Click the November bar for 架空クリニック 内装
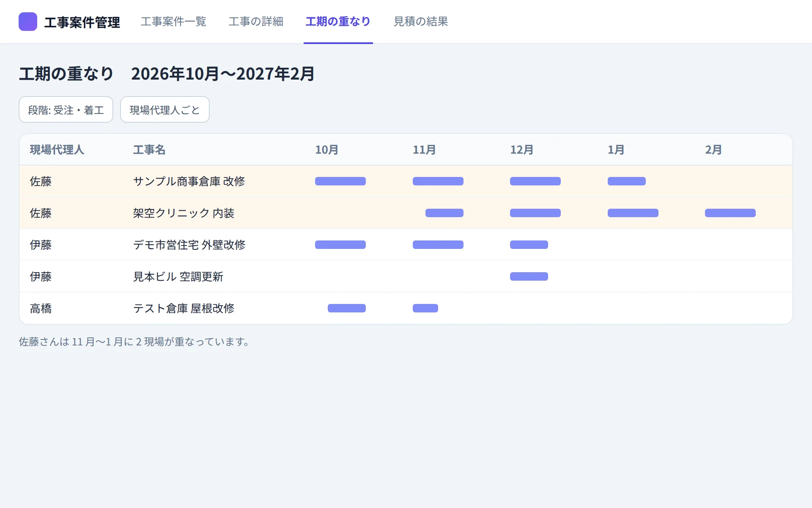This screenshot has height=508, width=812. (444, 213)
